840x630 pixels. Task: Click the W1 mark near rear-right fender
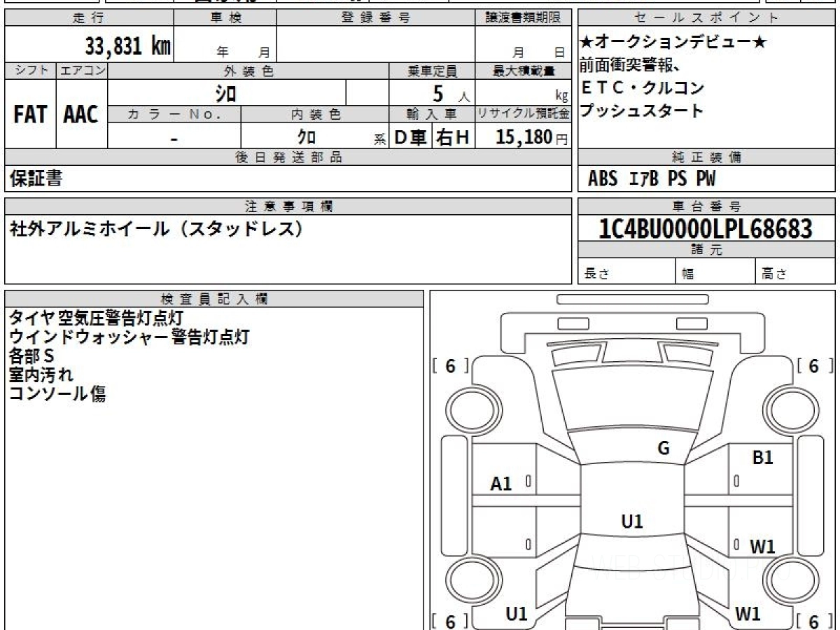point(748,614)
